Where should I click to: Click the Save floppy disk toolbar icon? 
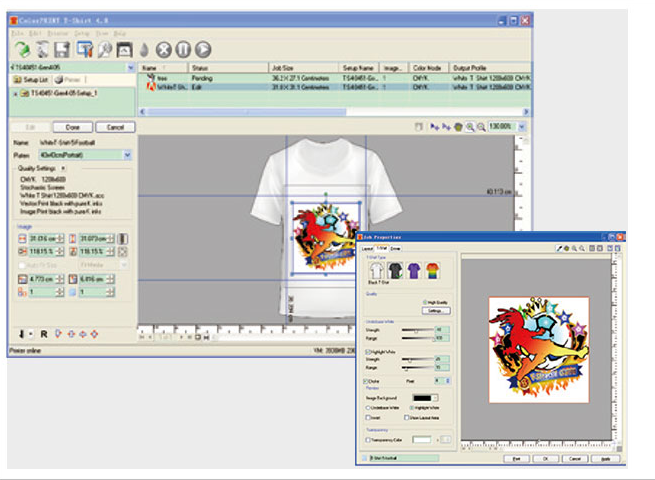pyautogui.click(x=62, y=49)
